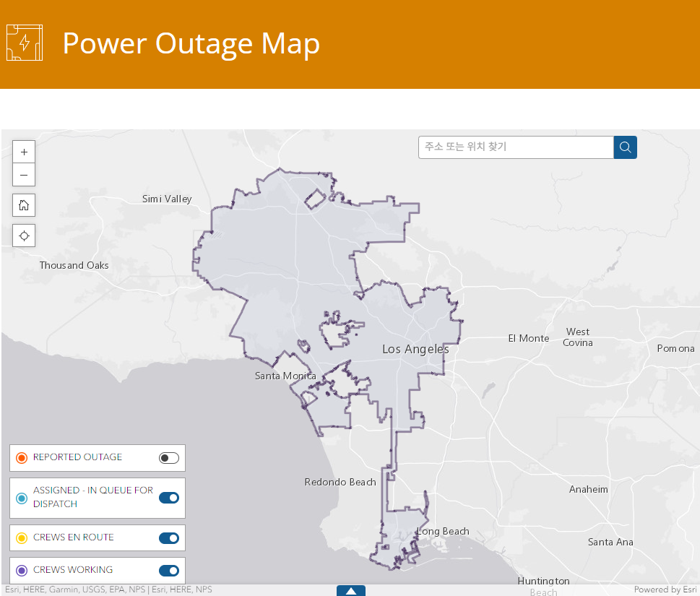Click the CREWS EN ROUTE legend label

point(74,537)
